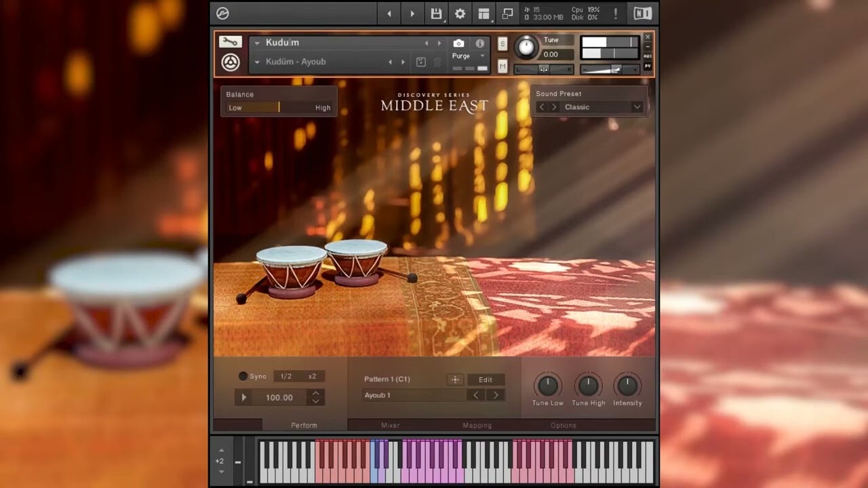Set tempo to half with 1/2

(286, 376)
